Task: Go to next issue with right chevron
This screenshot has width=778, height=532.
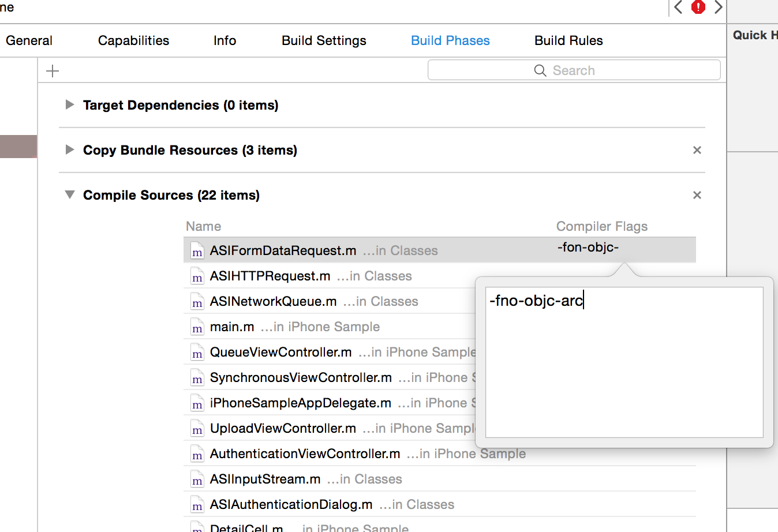Action: click(x=719, y=7)
